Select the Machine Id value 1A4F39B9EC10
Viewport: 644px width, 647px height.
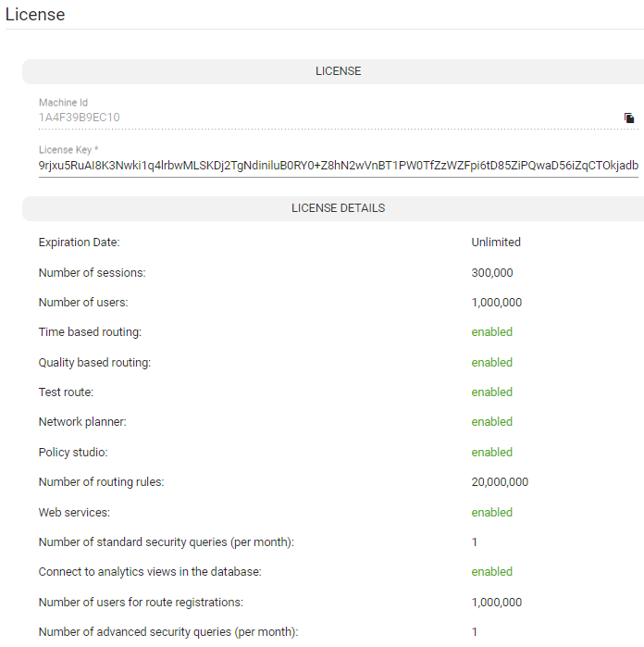pos(80,118)
